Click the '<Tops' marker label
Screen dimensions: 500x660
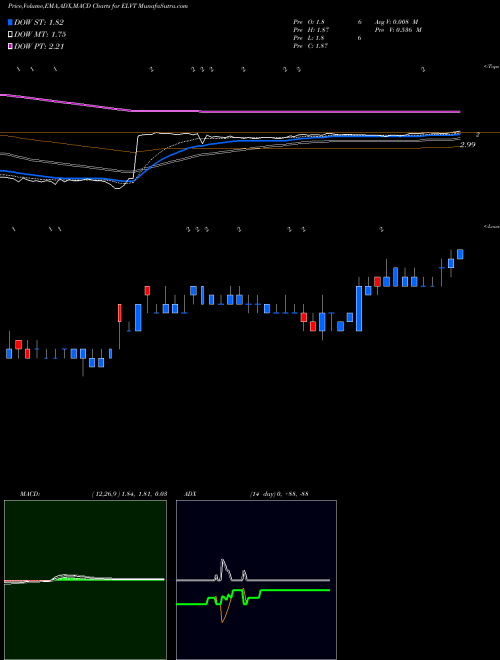tap(492, 67)
